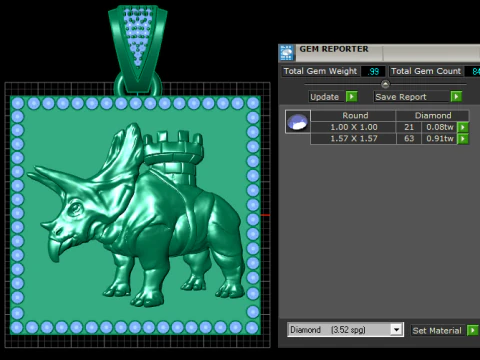Click the Total Gem Weight value field
The width and height of the screenshot is (480, 360).
pos(373,71)
